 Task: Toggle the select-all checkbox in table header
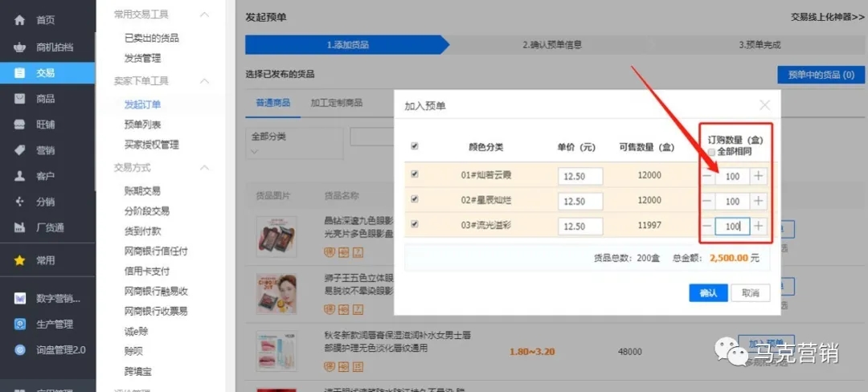click(x=415, y=146)
